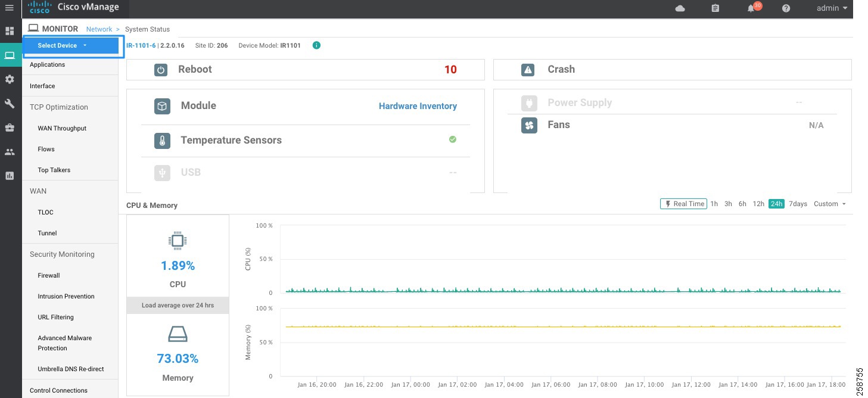Click the Crash warning triangle icon
The height and width of the screenshot is (398, 868).
pyautogui.click(x=528, y=70)
